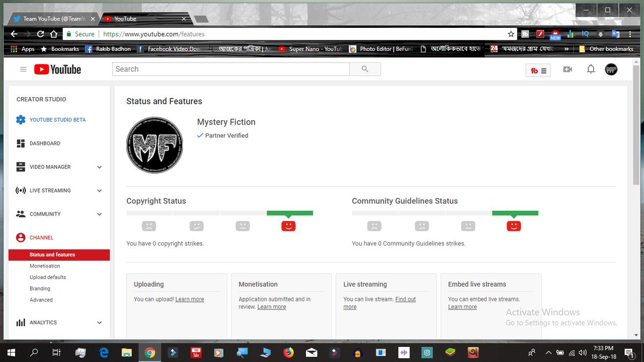The height and width of the screenshot is (362, 644).
Task: Expand the Video Manager section
Action: point(99,167)
